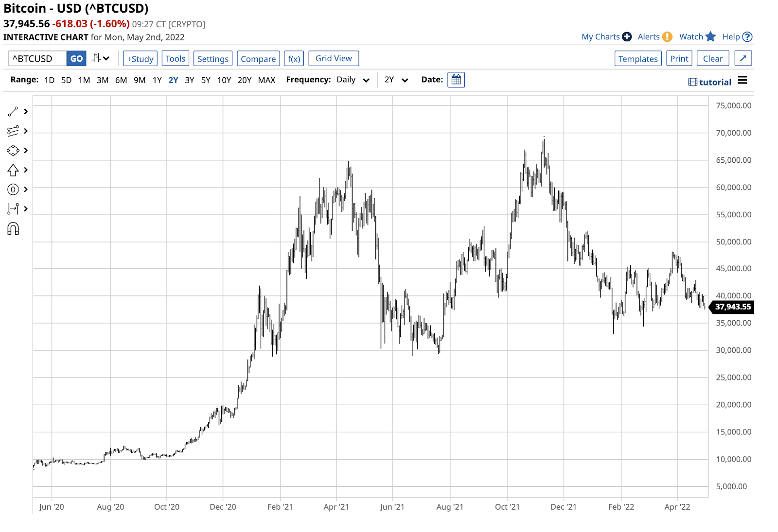Set range to MAX
778x532 pixels.
(266, 80)
